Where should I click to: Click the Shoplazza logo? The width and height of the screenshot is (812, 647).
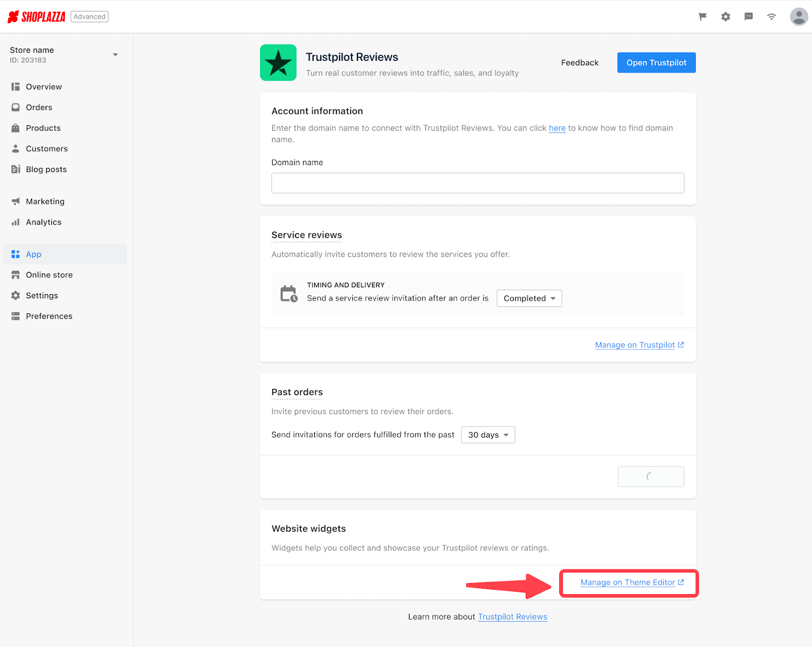tap(37, 17)
